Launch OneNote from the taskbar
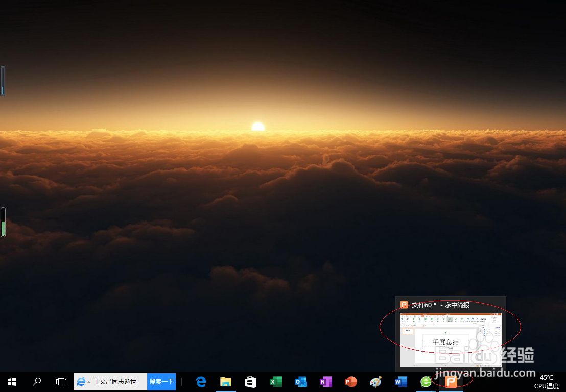 pyautogui.click(x=325, y=382)
